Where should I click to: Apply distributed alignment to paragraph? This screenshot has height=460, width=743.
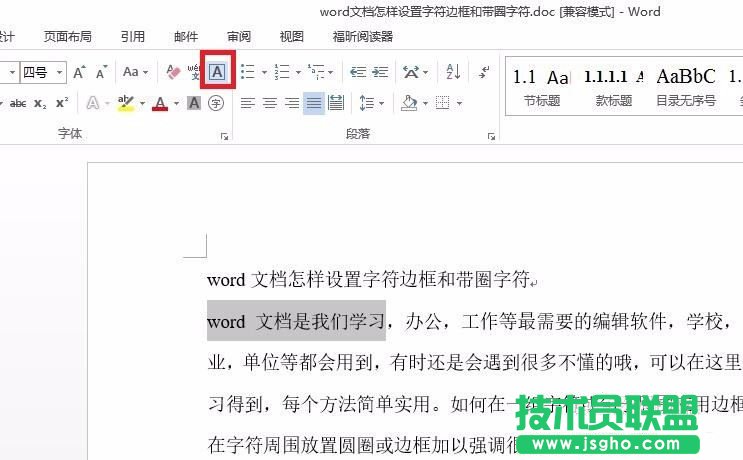336,103
